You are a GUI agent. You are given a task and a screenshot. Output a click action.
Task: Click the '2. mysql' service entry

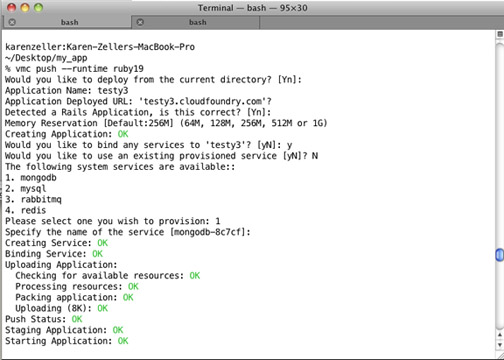point(25,189)
